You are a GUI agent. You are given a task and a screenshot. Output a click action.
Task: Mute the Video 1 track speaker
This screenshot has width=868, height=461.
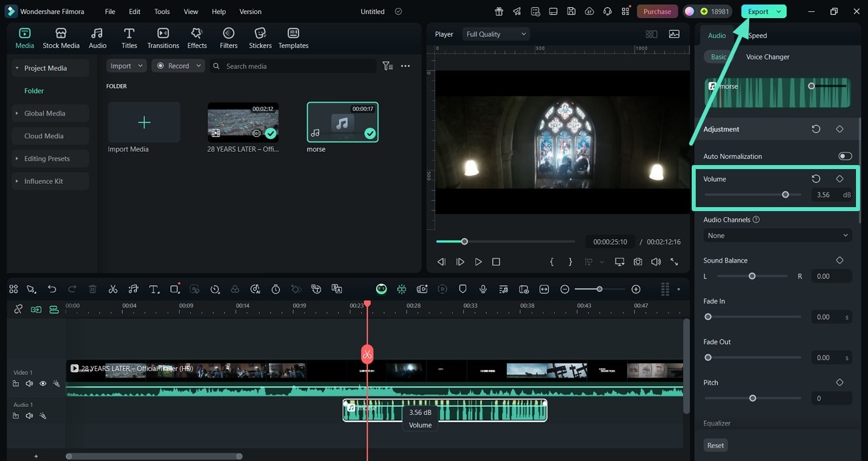[x=29, y=383]
